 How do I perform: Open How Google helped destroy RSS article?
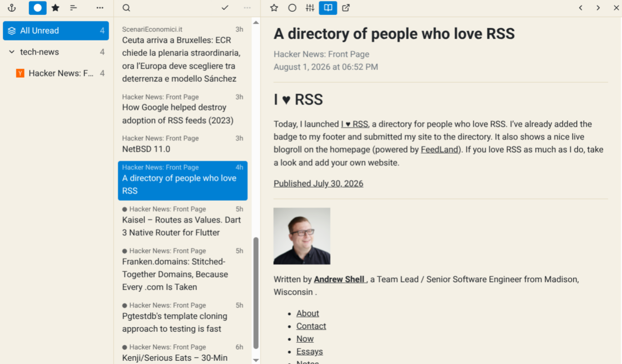182,109
